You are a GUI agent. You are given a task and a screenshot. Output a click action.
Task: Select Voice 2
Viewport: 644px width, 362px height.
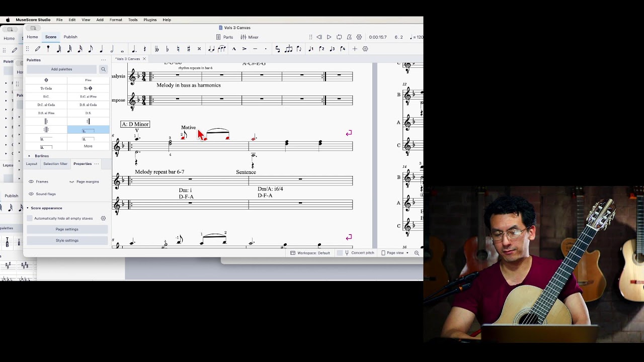point(321,49)
